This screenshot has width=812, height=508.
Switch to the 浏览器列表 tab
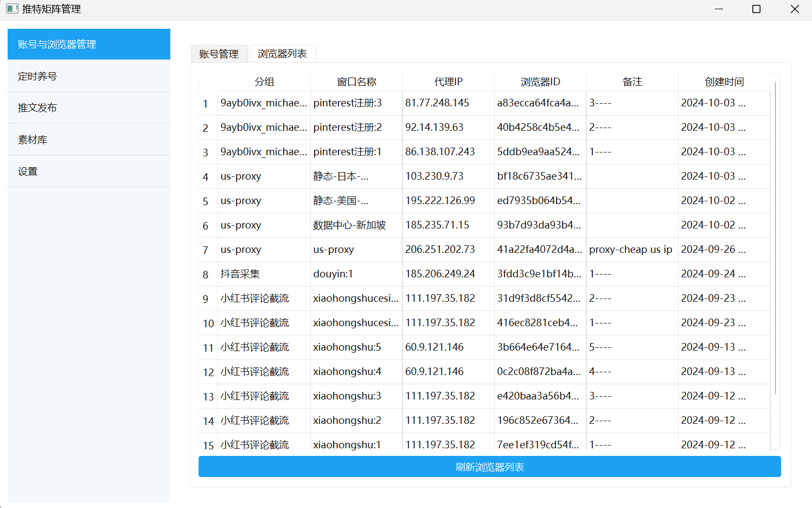(282, 54)
